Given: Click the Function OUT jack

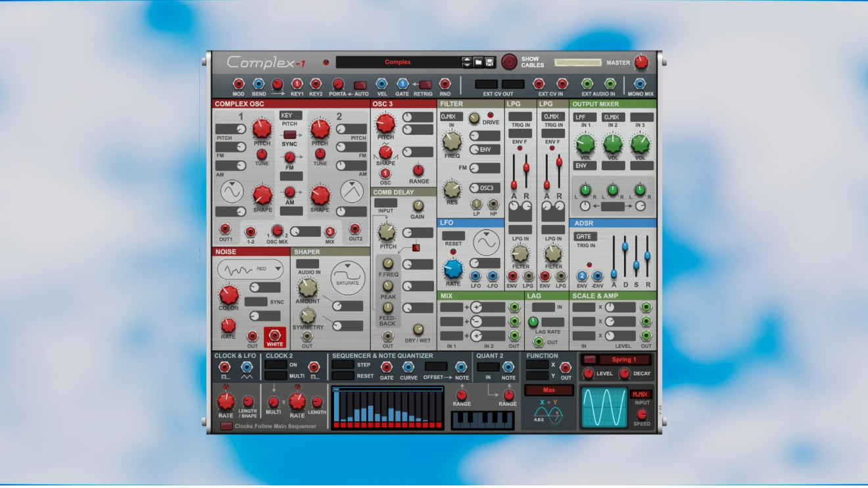Looking at the screenshot, I should [x=566, y=368].
